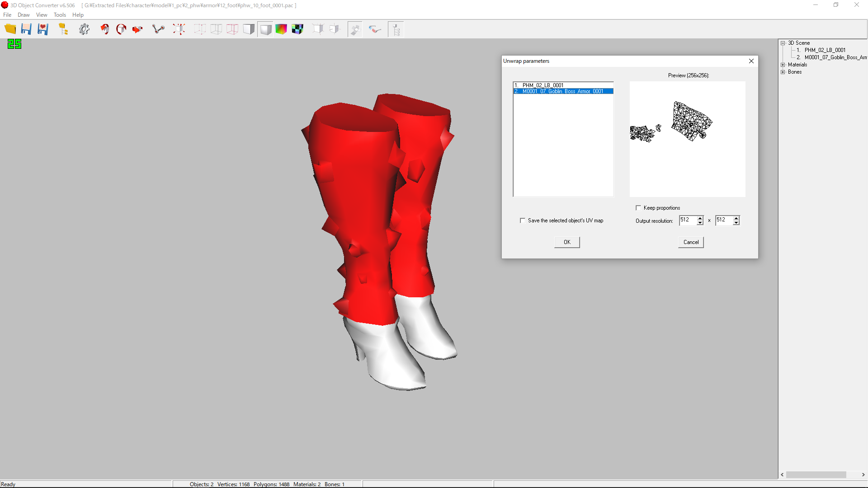Click the blue floppy save icon

tap(26, 29)
